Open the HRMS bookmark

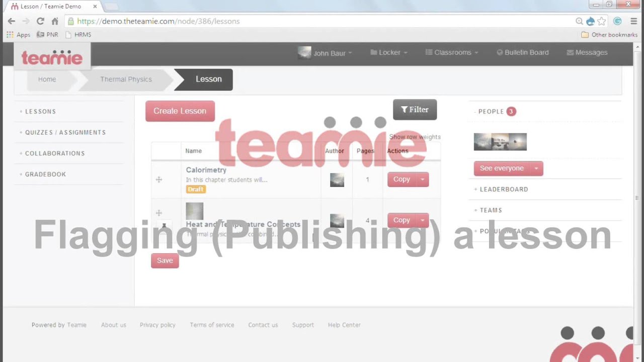click(78, 35)
